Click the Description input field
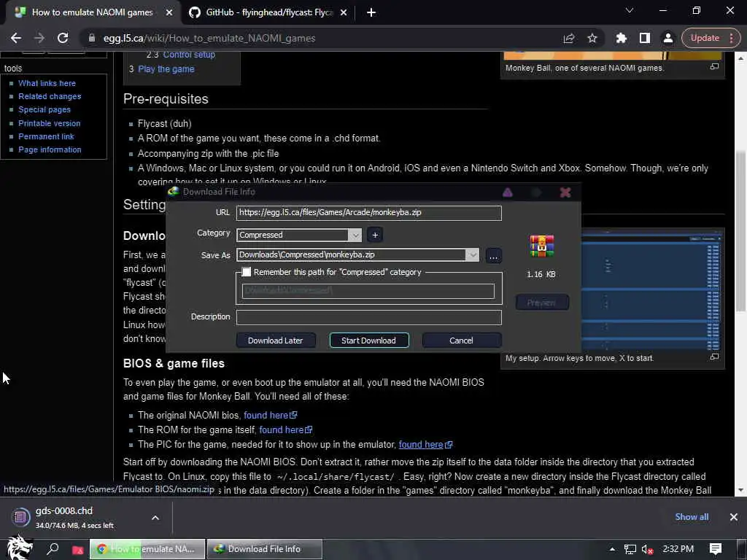Viewport: 747px width, 560px height. (x=368, y=317)
